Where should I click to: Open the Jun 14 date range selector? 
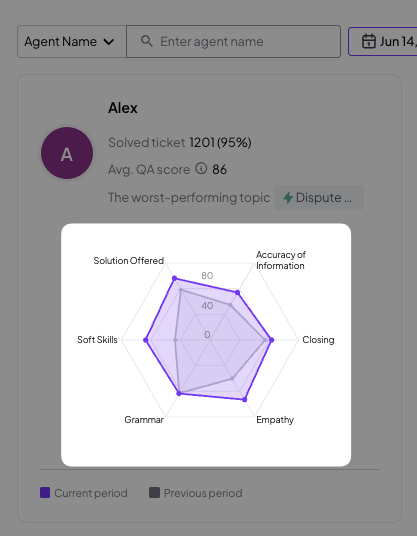[x=382, y=41]
